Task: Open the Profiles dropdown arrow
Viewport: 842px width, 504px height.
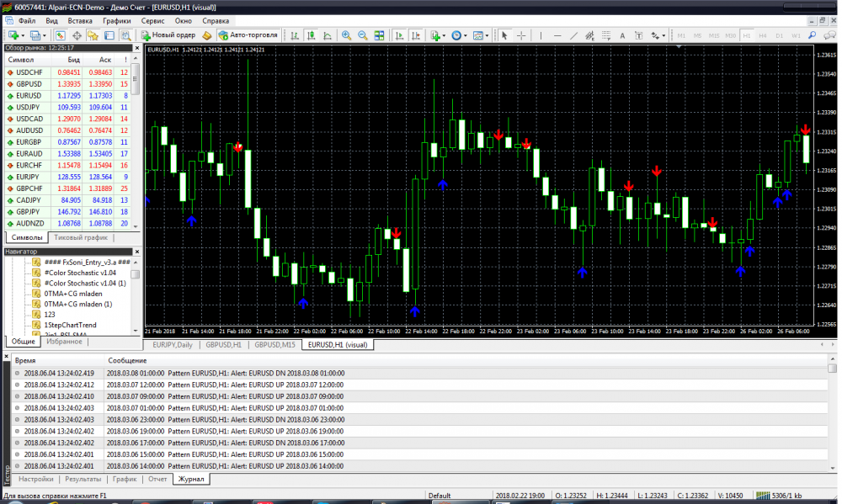Action: coord(44,35)
